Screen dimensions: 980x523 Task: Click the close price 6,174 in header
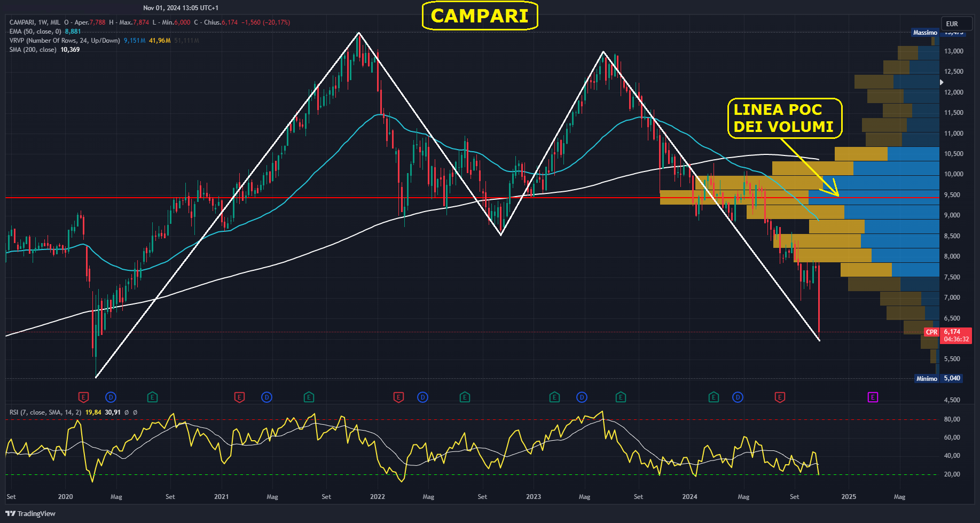click(x=230, y=22)
